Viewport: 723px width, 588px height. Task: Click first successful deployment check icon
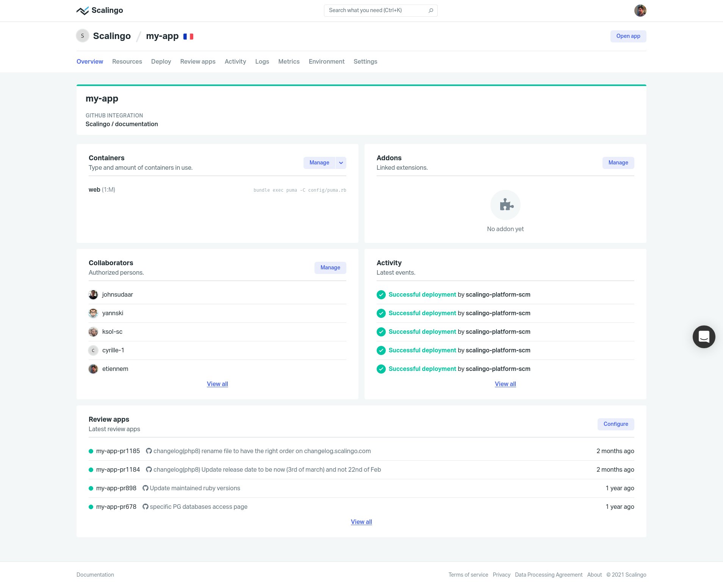tap(381, 295)
